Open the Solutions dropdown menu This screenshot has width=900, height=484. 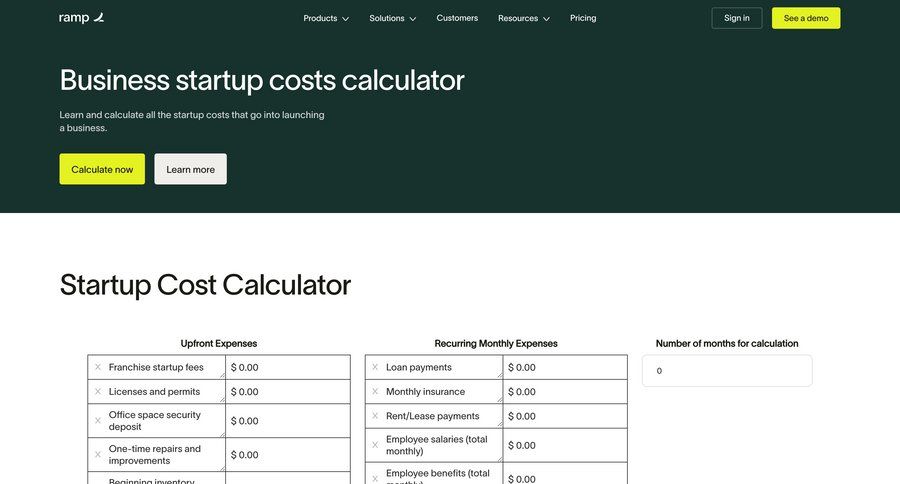[x=392, y=18]
